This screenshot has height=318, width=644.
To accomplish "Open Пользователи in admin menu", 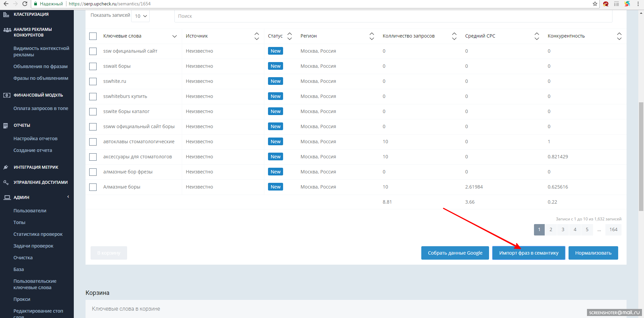I will pos(30,211).
